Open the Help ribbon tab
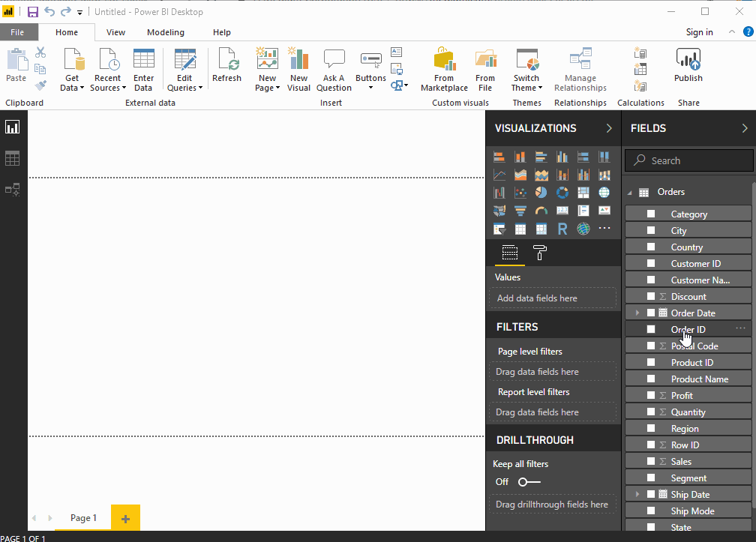Screen dimensions: 756x542 [222, 32]
